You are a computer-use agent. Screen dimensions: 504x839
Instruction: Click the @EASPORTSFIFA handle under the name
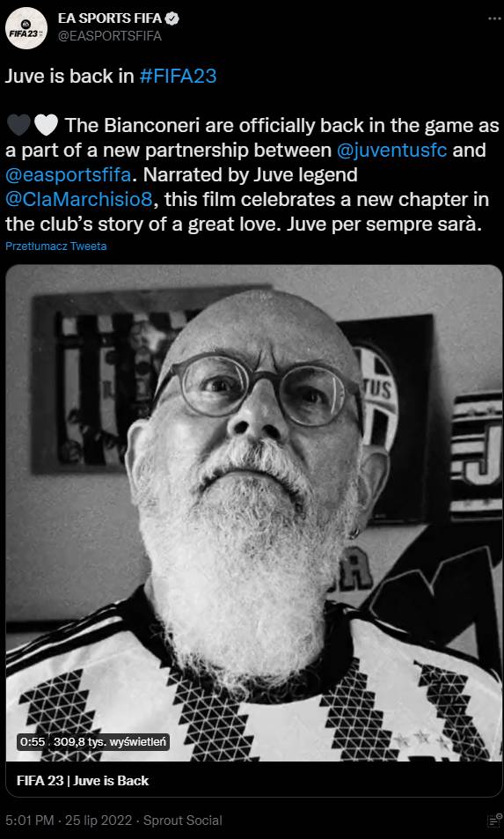click(x=110, y=36)
